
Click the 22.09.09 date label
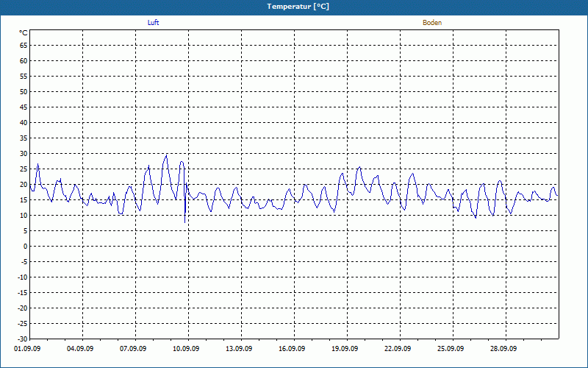point(398,349)
